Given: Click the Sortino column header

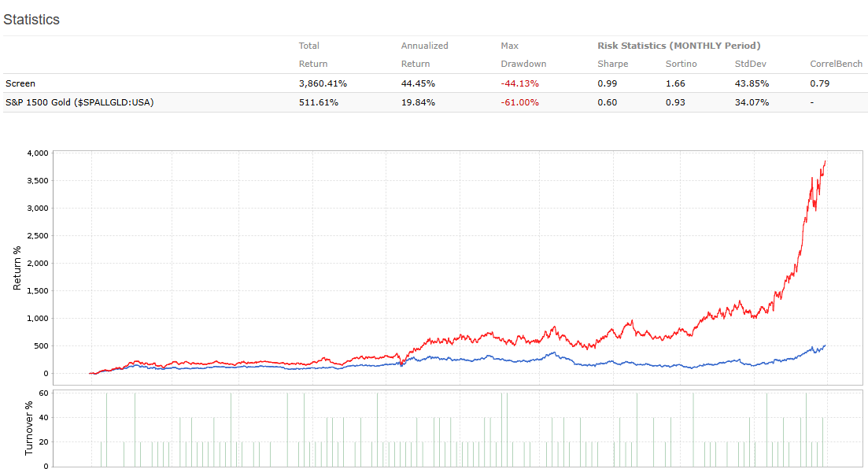Looking at the screenshot, I should [681, 64].
